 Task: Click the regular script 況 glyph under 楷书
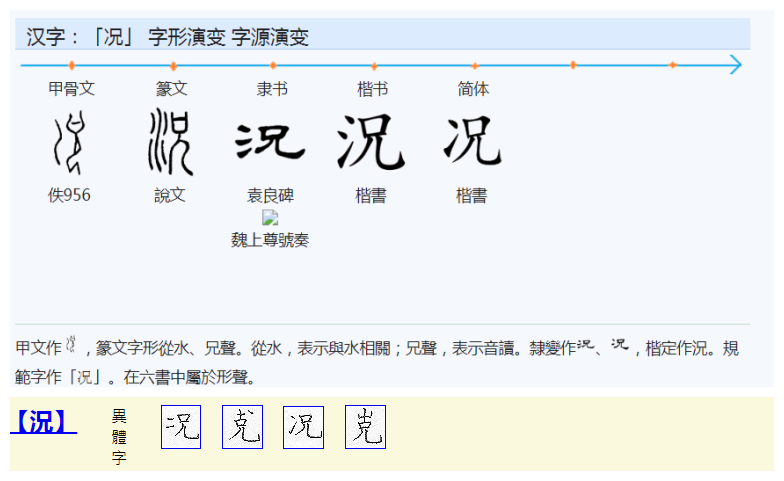click(x=371, y=142)
